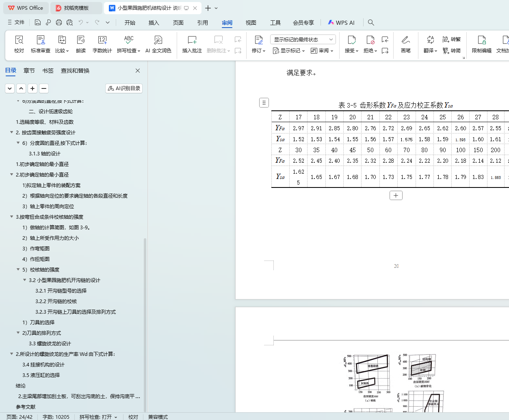Switch to 视图 ribbon tab
Screen dimensions: 509x420
251,23
